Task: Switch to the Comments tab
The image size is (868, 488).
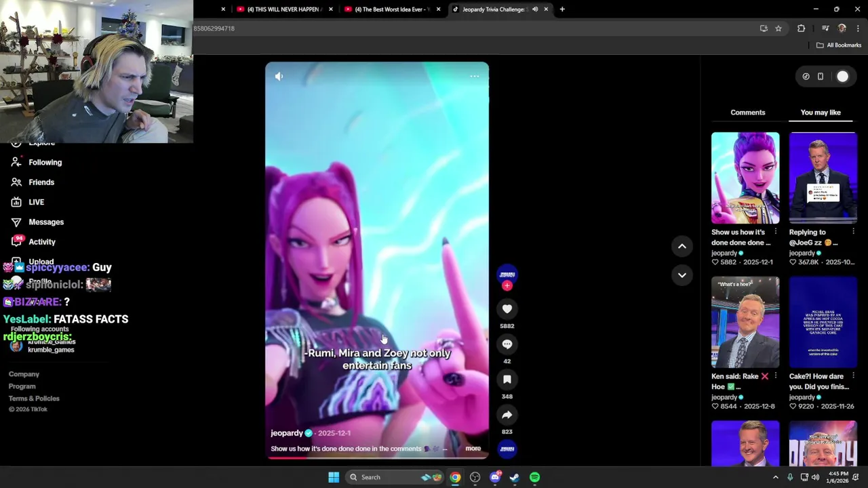Action: [x=747, y=113]
